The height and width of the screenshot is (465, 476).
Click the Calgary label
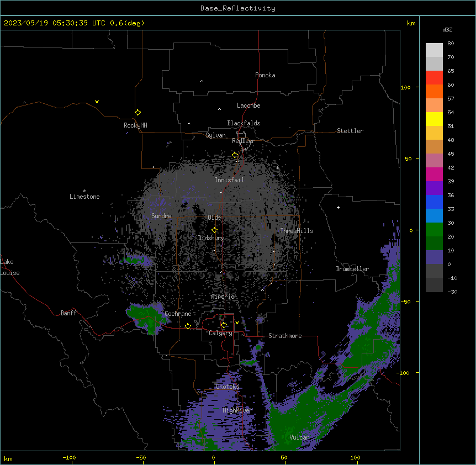pos(220,333)
